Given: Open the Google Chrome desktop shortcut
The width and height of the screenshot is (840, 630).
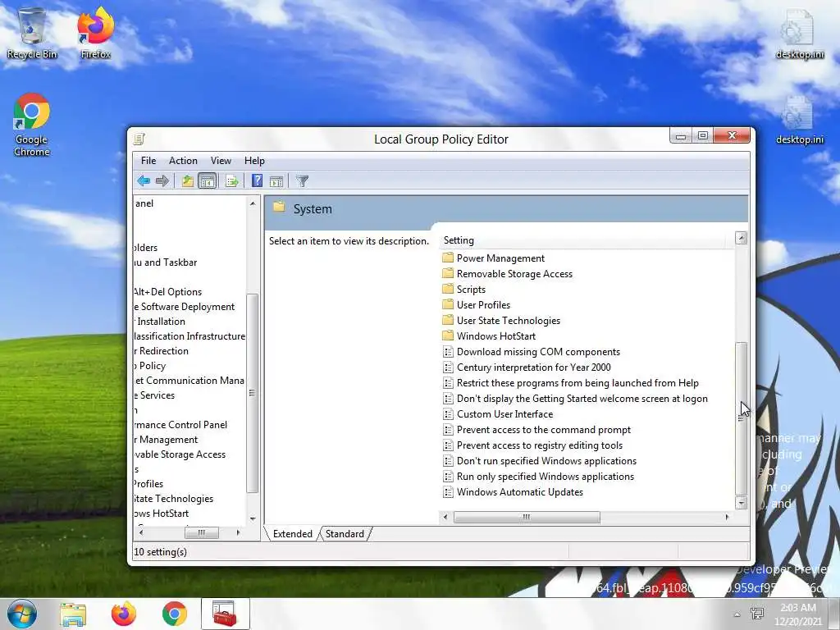Looking at the screenshot, I should pyautogui.click(x=32, y=125).
